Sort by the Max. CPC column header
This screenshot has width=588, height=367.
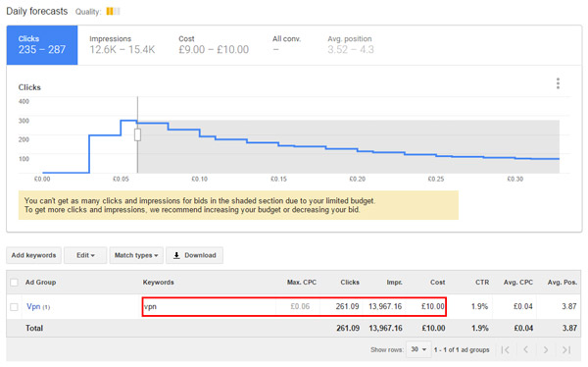pos(302,282)
